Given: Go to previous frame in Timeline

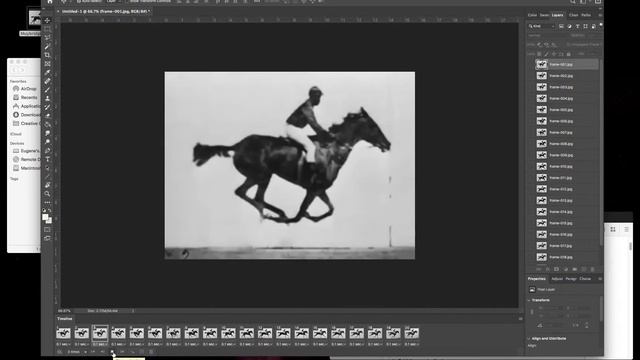Looking at the screenshot, I should point(103,352).
